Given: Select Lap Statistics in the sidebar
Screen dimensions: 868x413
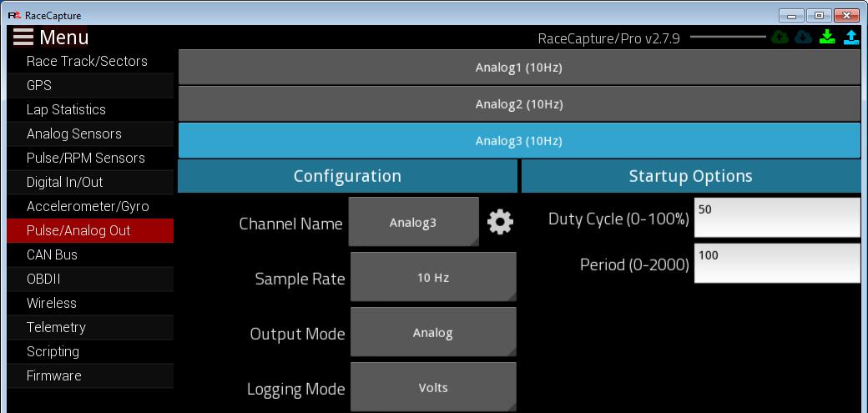Looking at the screenshot, I should click(x=90, y=109).
